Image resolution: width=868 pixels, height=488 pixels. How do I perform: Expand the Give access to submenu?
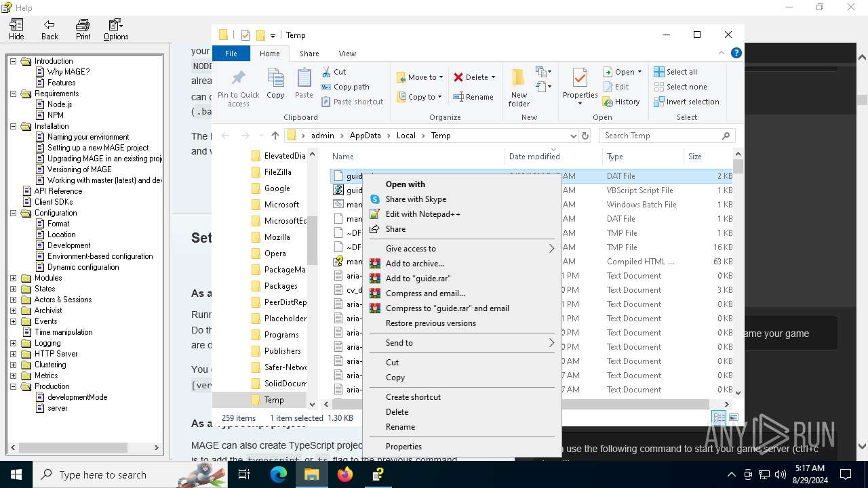462,249
